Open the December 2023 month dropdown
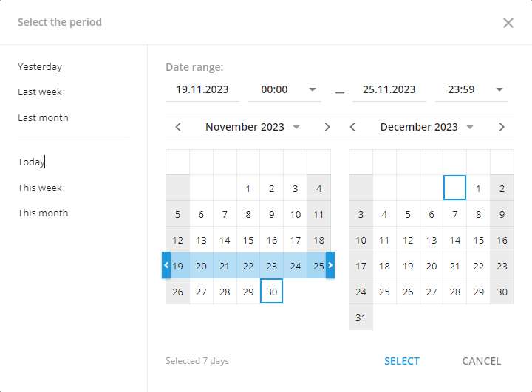Screen dimensions: 532x392 coord(470,128)
